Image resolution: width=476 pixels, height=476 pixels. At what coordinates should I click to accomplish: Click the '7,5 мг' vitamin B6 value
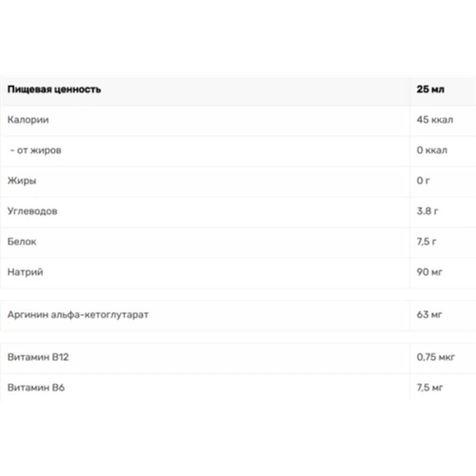tap(430, 388)
